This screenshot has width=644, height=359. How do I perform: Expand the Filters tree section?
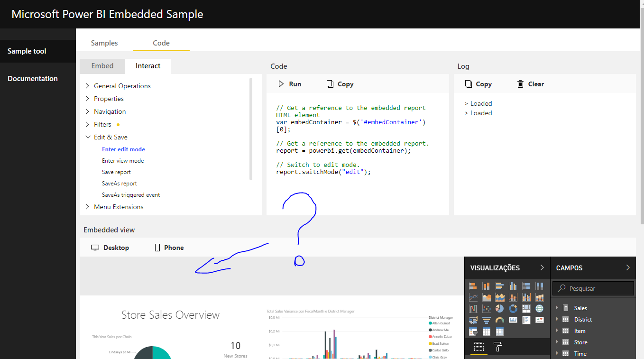[87, 124]
